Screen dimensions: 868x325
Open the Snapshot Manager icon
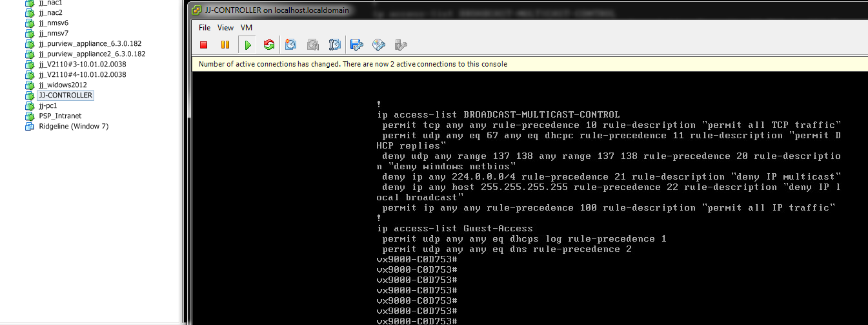335,45
